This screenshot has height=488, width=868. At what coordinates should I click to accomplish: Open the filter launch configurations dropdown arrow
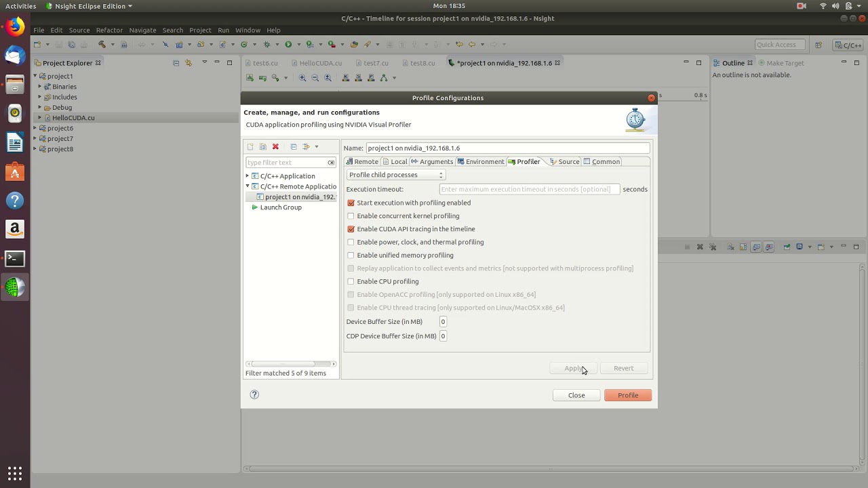click(x=316, y=146)
